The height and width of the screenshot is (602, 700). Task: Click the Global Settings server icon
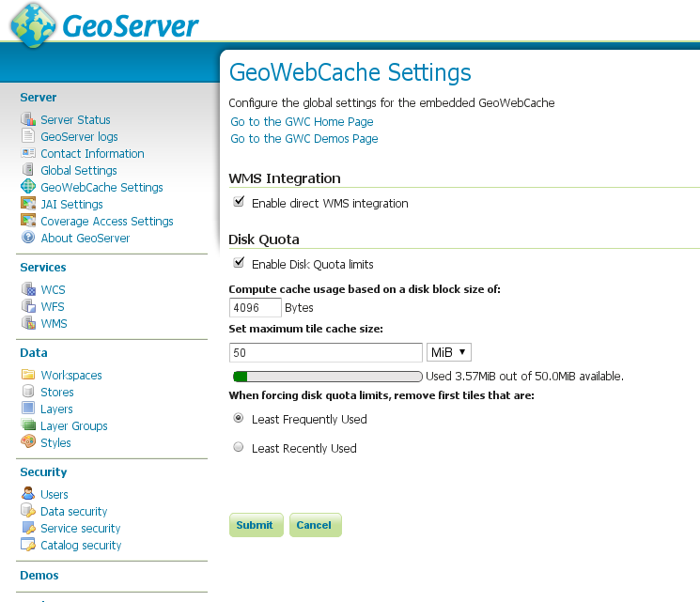pos(28,170)
